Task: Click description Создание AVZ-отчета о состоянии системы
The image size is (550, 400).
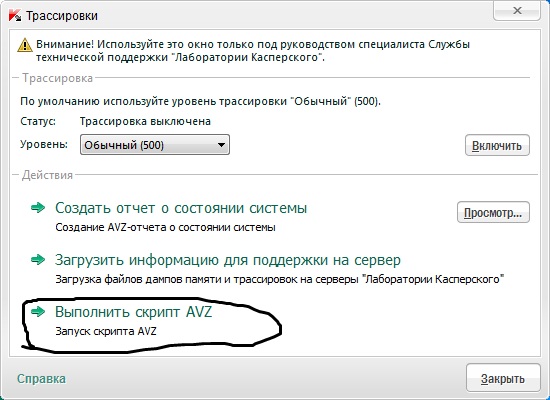Action: [x=166, y=227]
